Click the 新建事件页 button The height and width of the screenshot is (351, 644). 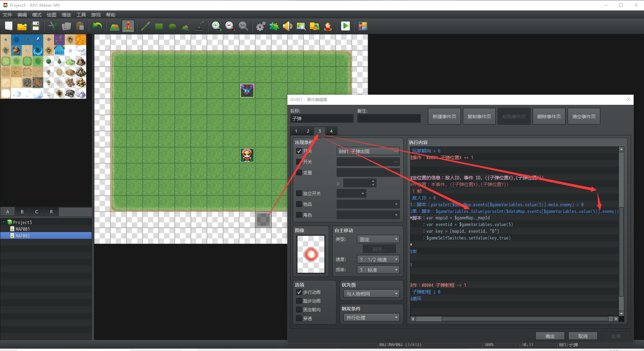click(x=444, y=117)
